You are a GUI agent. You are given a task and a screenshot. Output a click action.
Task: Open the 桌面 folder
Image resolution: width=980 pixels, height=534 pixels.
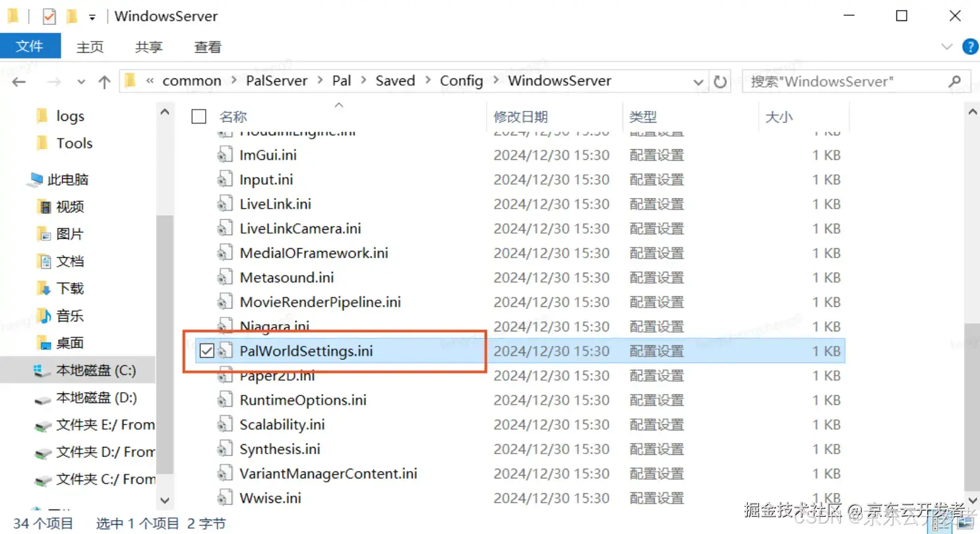60,343
